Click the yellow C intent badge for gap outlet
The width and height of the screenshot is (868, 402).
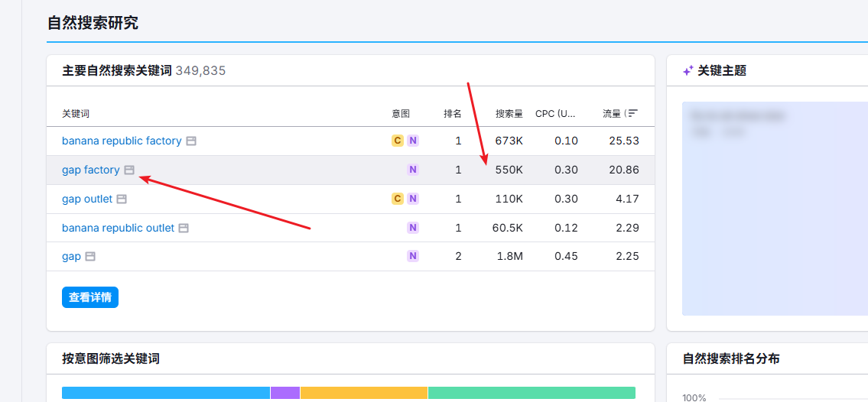[397, 199]
